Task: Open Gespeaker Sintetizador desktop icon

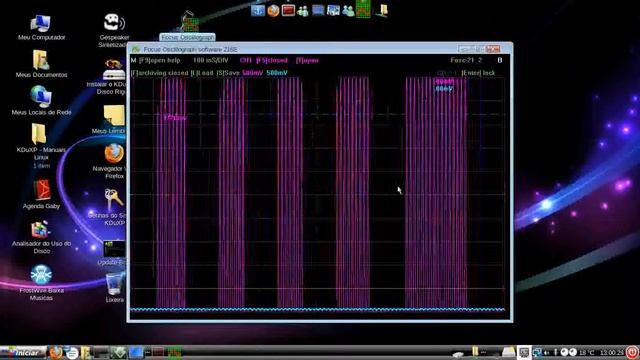Action: [x=114, y=23]
